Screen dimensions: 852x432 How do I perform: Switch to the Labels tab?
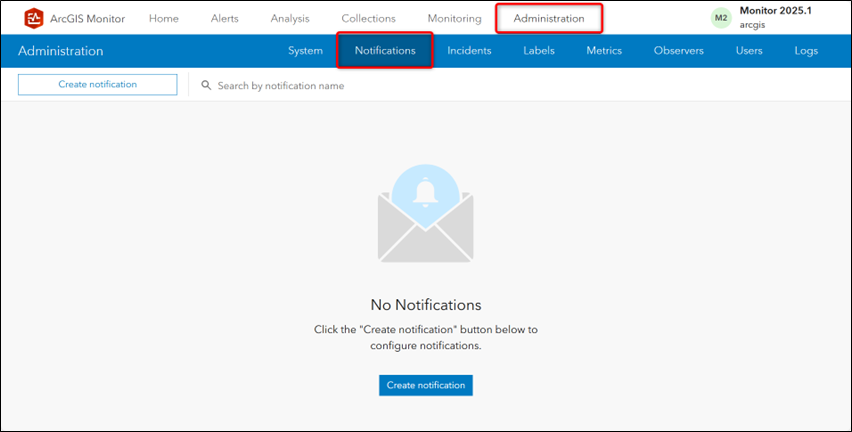coord(539,51)
